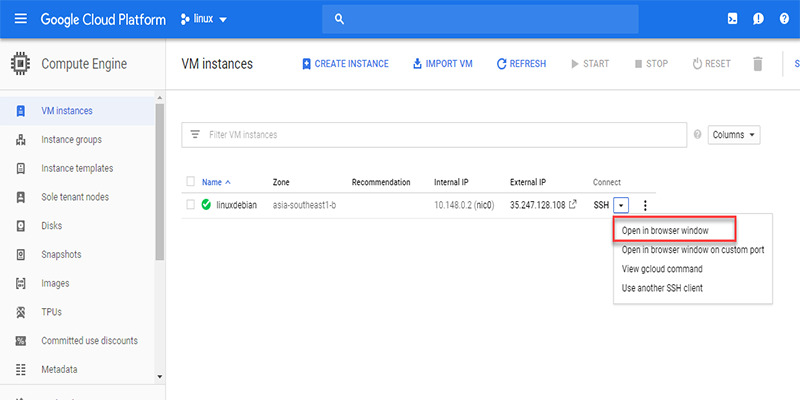Select View gcloud command
The width and height of the screenshot is (800, 400).
point(662,269)
